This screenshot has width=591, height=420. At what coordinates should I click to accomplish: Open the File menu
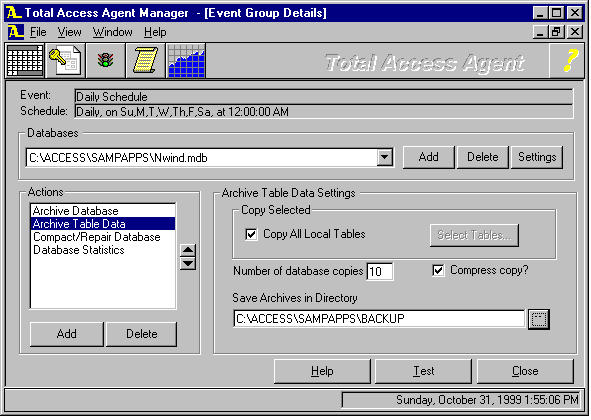38,32
